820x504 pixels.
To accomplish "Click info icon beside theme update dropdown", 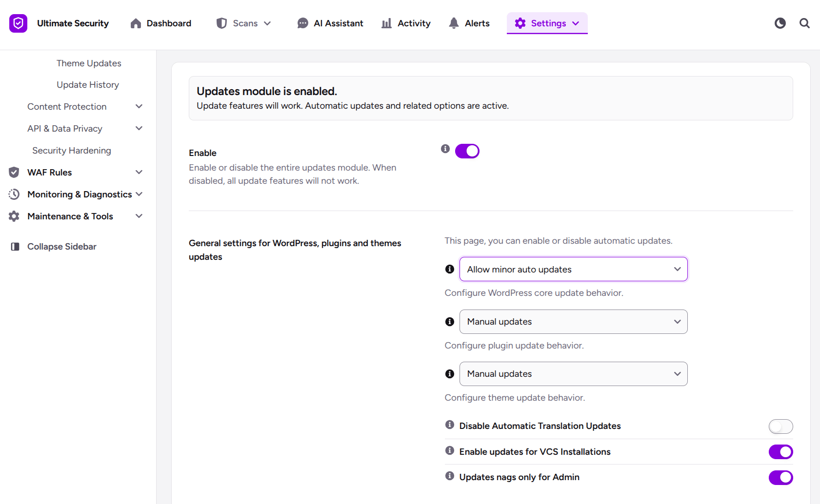I will pos(450,374).
